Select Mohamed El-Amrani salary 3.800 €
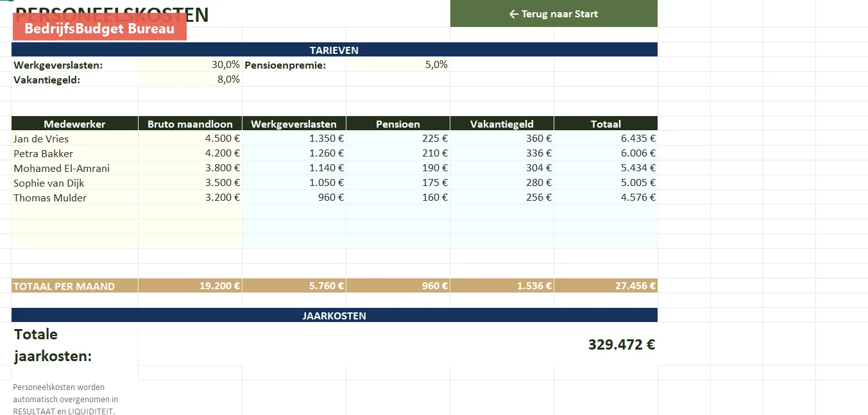868x415 pixels. point(191,168)
